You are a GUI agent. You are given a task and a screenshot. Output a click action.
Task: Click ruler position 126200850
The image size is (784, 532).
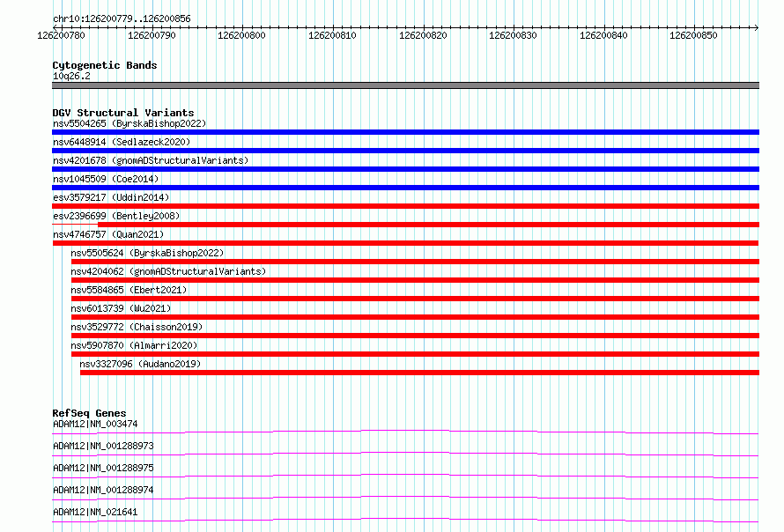693,35
